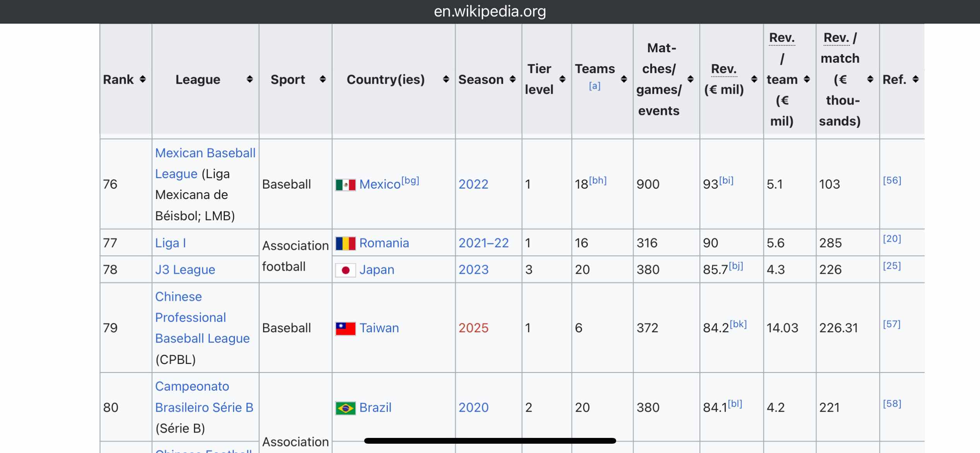Open the J3 League link
980x453 pixels.
pos(185,270)
